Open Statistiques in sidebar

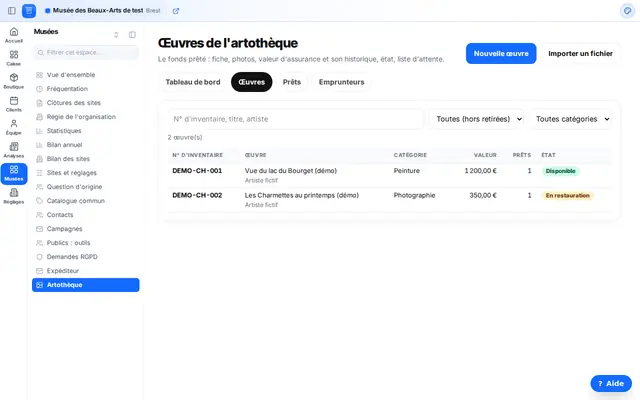coord(86,131)
